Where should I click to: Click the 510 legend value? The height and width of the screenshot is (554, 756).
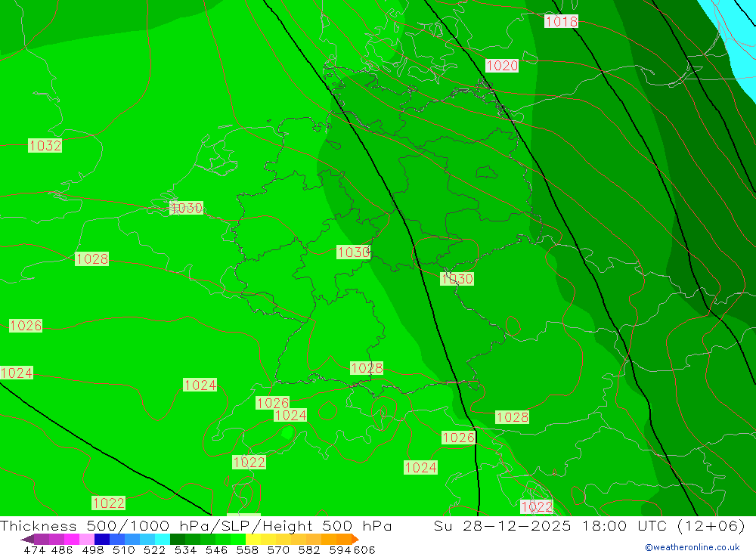[123, 549]
